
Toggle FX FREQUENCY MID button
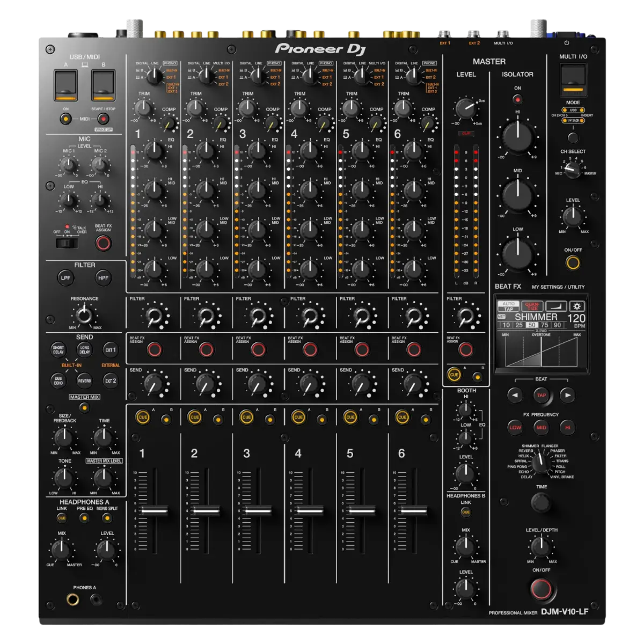tap(541, 428)
